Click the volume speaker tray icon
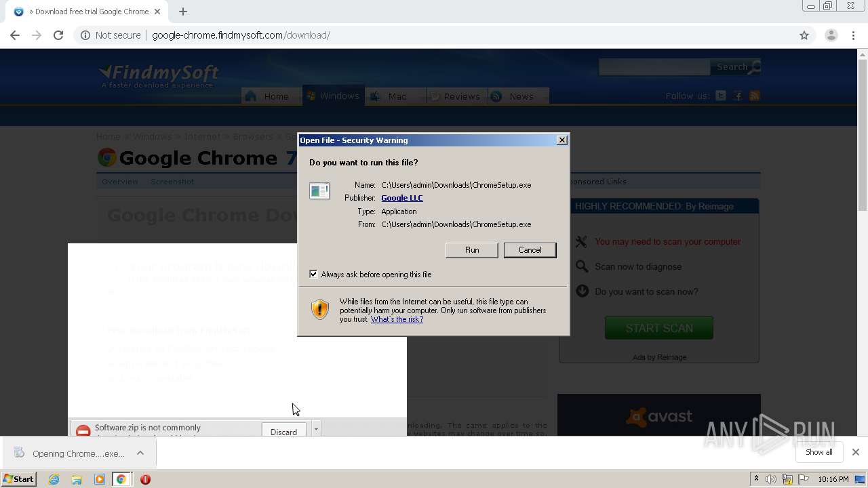This screenshot has height=488, width=868. [771, 479]
